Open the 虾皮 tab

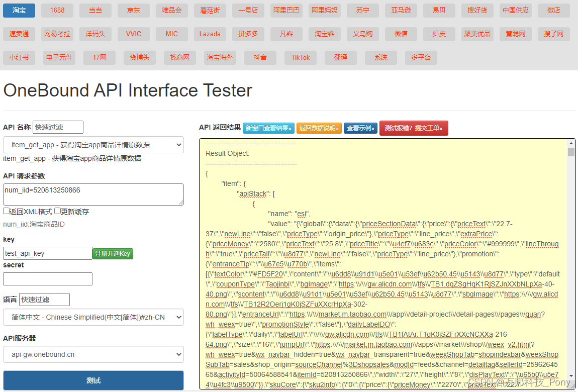[439, 34]
